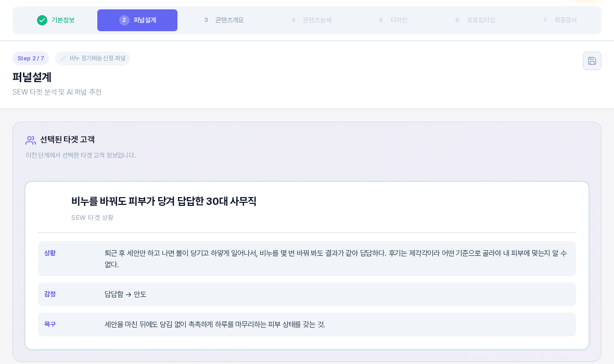The image size is (614, 364).
Task: Open the 기본정보 step tab
Action: point(56,20)
